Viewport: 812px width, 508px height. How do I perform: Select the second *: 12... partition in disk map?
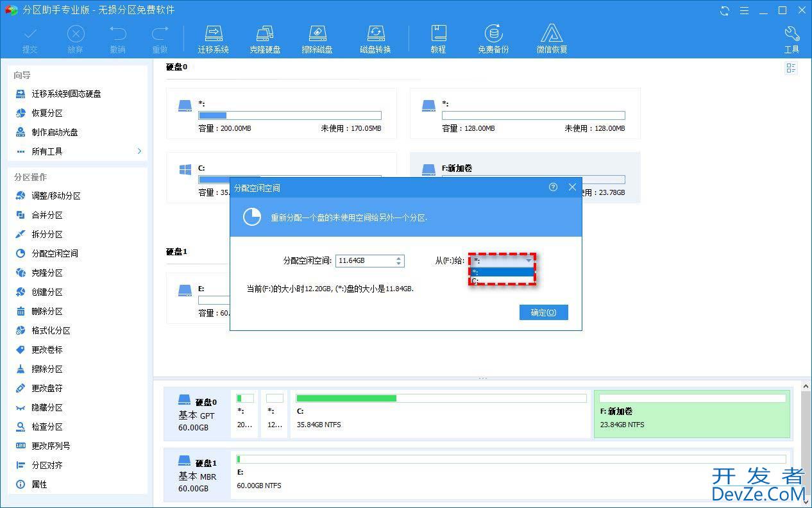pos(275,413)
